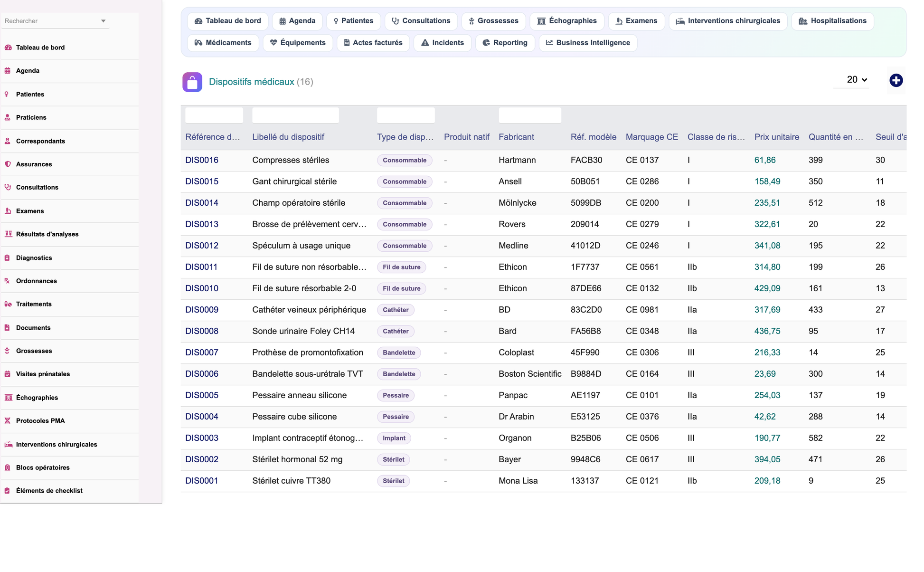Focus the Référence filter input field

(214, 115)
